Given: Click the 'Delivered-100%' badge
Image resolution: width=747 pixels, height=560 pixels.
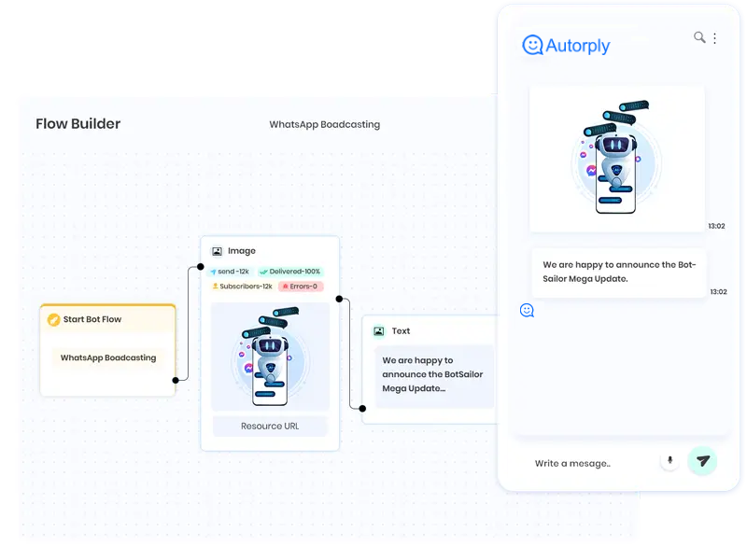Looking at the screenshot, I should click(291, 271).
